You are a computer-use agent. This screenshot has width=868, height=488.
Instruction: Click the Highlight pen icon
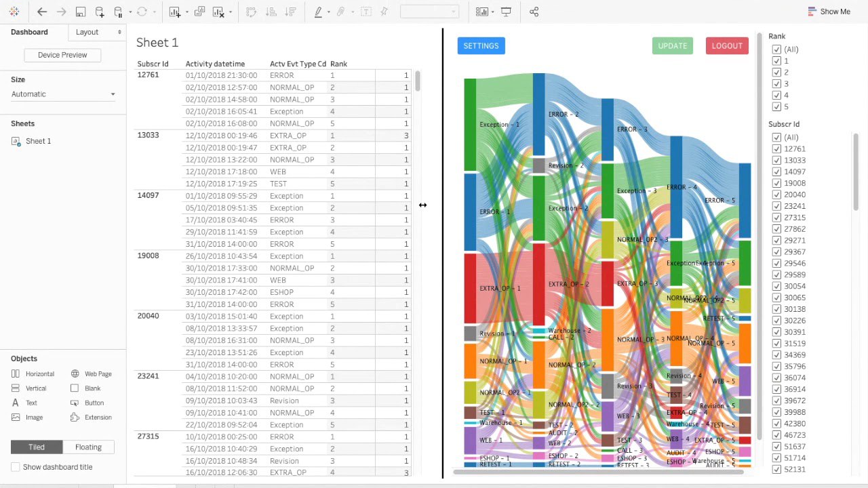click(x=318, y=12)
